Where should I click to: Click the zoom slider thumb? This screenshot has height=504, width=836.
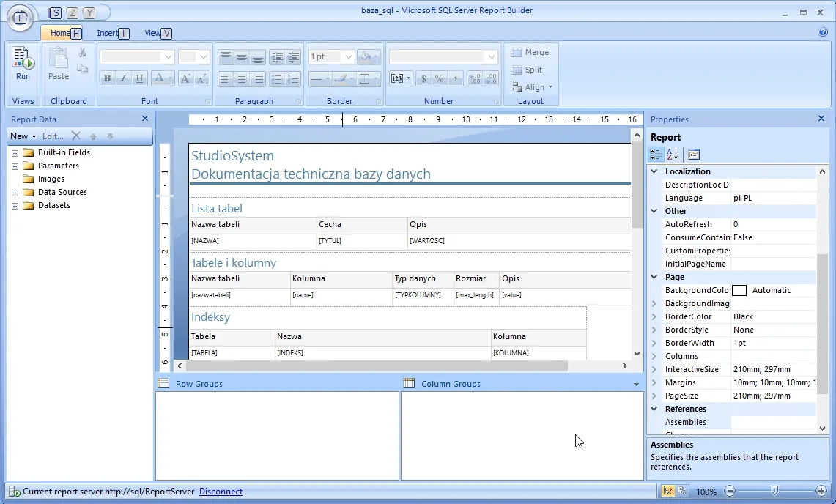774,491
